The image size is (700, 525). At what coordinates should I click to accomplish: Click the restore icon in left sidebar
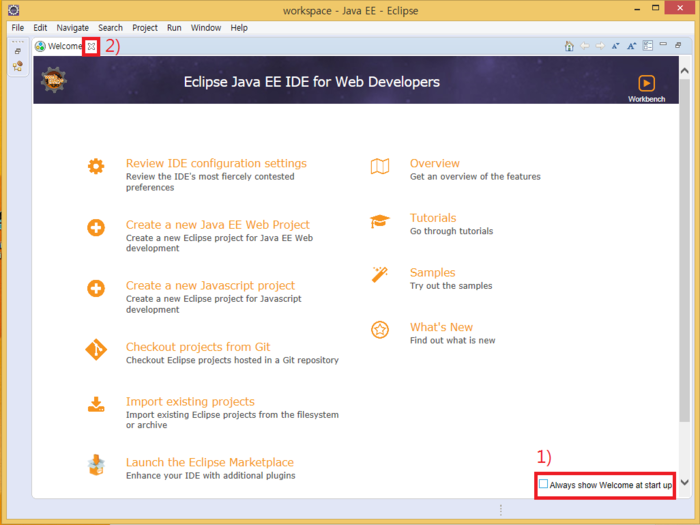click(18, 51)
